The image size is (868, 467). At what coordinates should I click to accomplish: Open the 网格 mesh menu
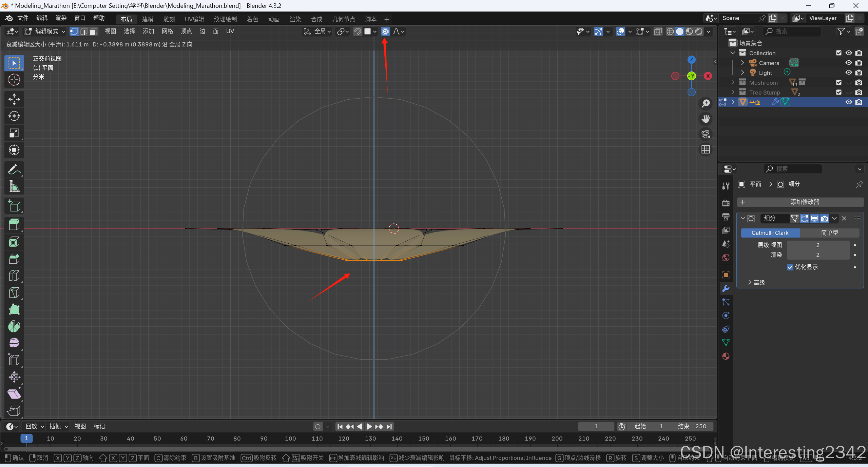pyautogui.click(x=167, y=32)
